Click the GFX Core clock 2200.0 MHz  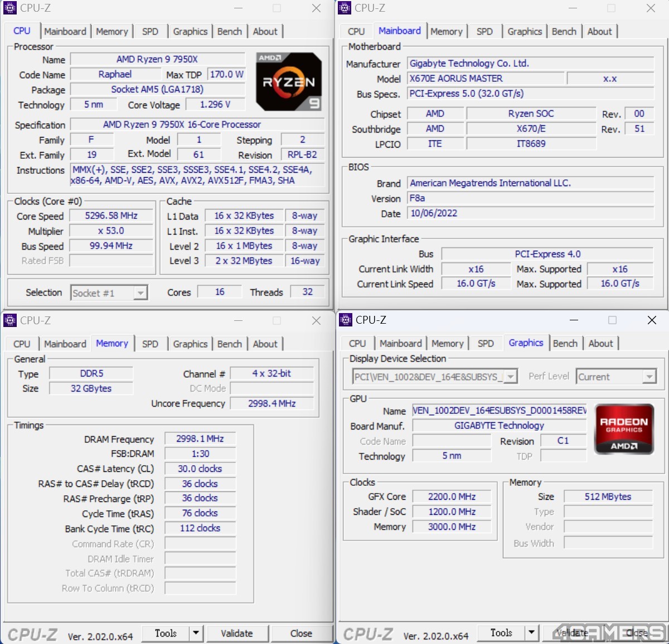[x=452, y=496]
